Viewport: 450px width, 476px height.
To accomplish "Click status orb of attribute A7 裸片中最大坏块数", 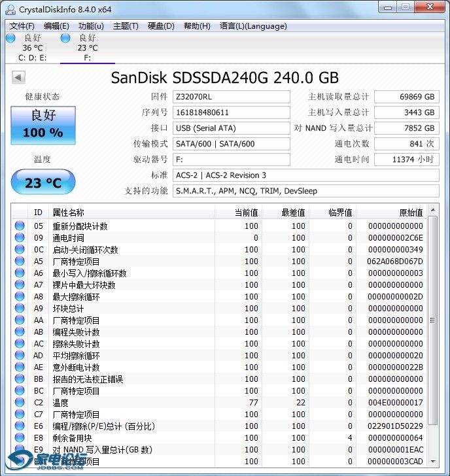I will coord(20,284).
